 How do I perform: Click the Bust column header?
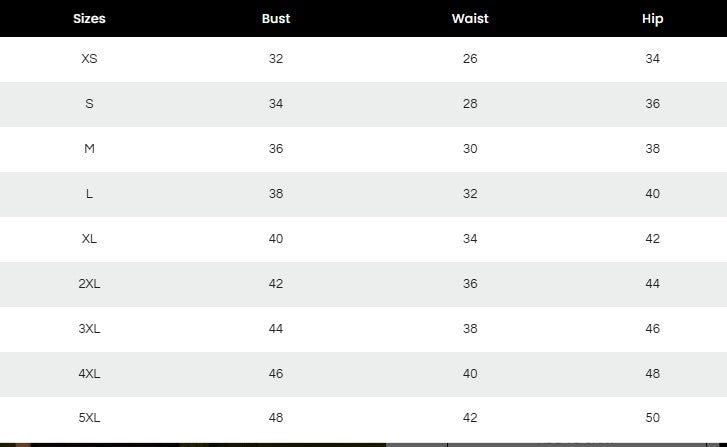tap(276, 18)
